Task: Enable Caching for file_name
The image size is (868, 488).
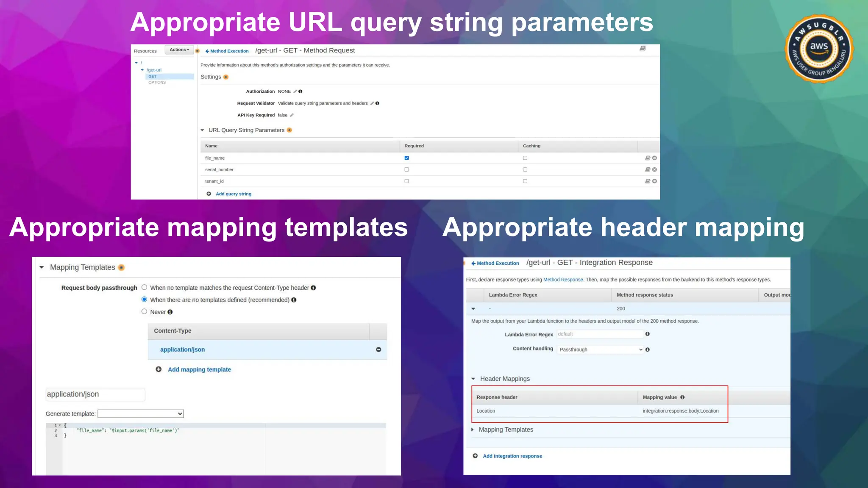Action: pyautogui.click(x=525, y=158)
